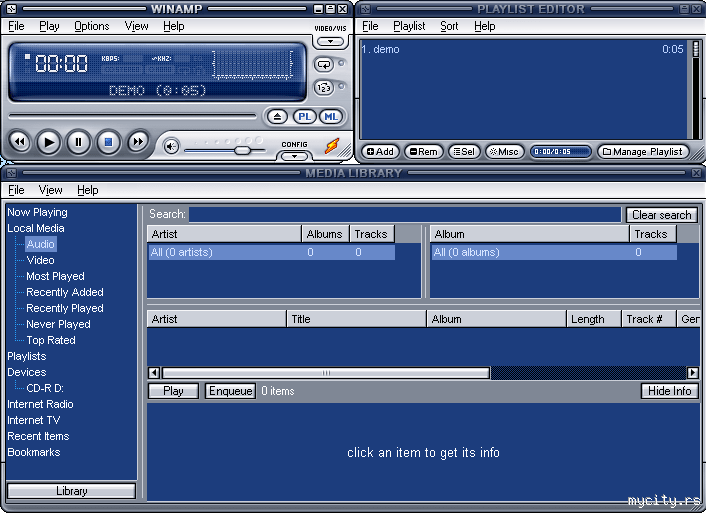This screenshot has width=706, height=513.
Task: Open the Play menu in Winamp
Action: coord(49,26)
